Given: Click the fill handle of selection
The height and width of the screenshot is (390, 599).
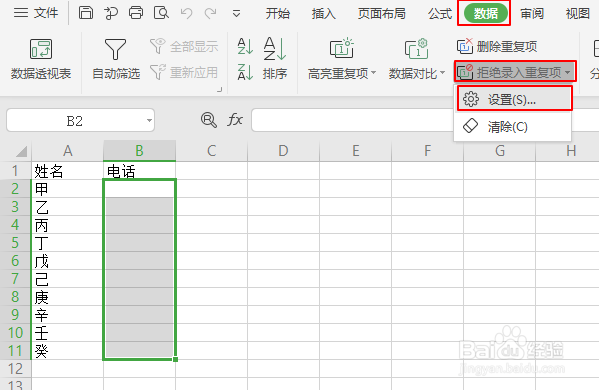Looking at the screenshot, I should 175,359.
